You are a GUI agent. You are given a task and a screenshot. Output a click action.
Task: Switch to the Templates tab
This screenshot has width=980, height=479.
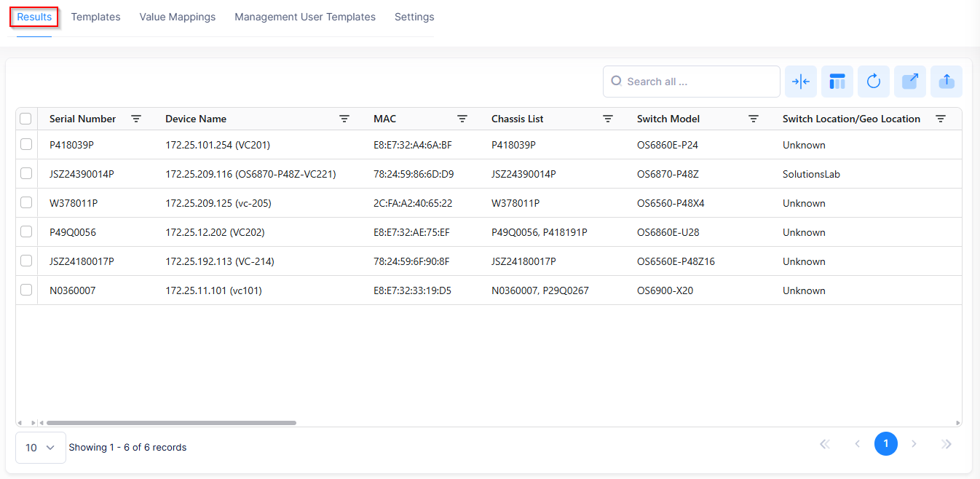pos(95,17)
